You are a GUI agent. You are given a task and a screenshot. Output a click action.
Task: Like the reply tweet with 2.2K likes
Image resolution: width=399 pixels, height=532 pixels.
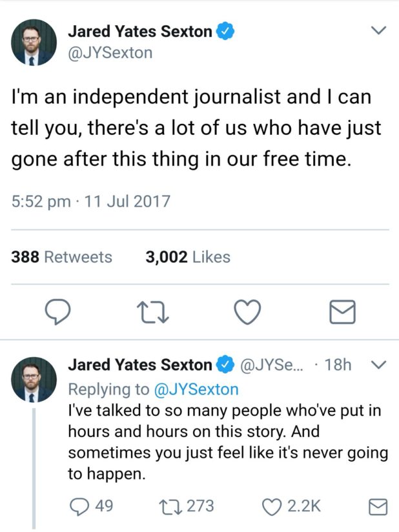click(x=272, y=506)
